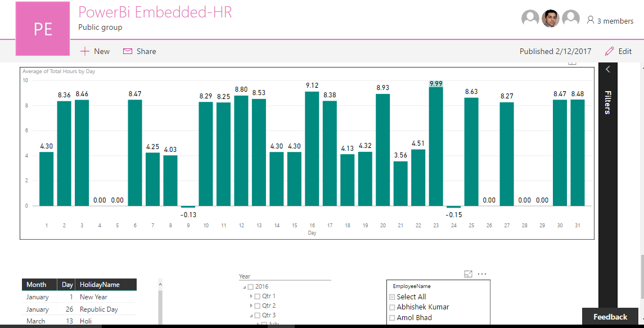This screenshot has width=644, height=328.
Task: Select the day 21 bar labeled 3.56
Action: pos(400,183)
